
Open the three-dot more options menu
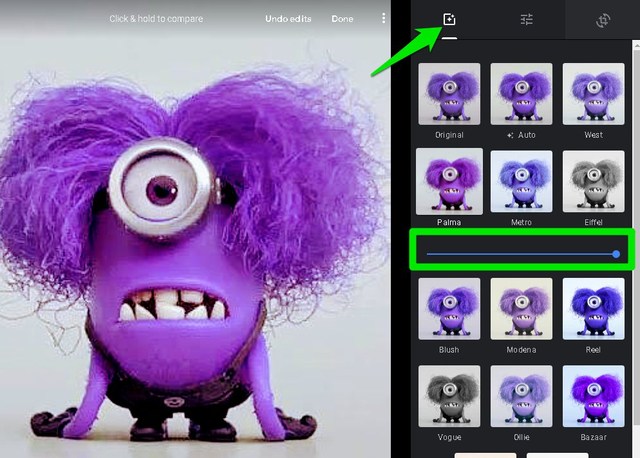383,19
